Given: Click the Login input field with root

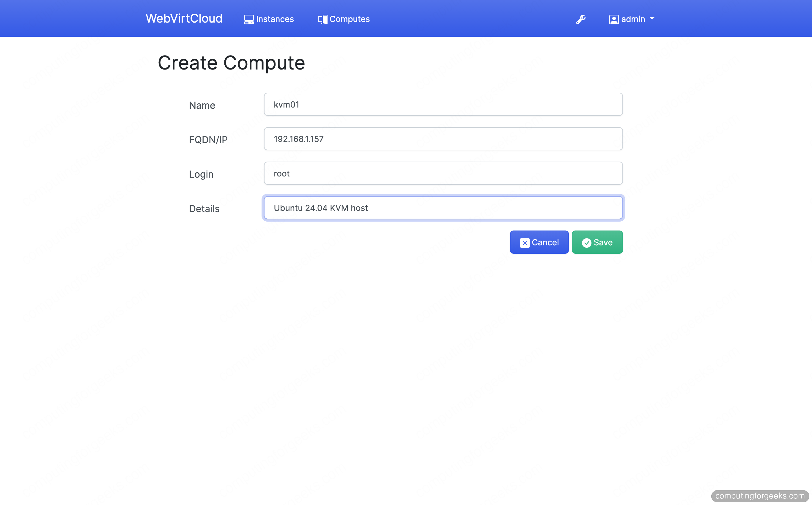Looking at the screenshot, I should [x=443, y=173].
